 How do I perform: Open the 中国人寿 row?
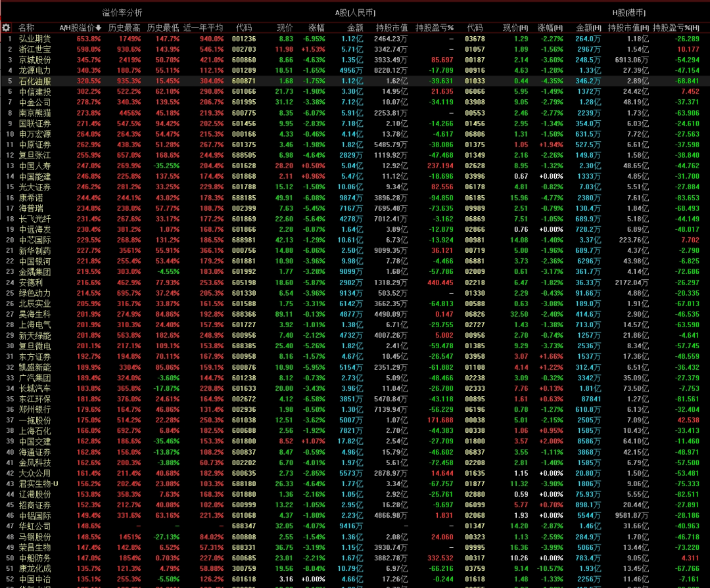[355, 166]
